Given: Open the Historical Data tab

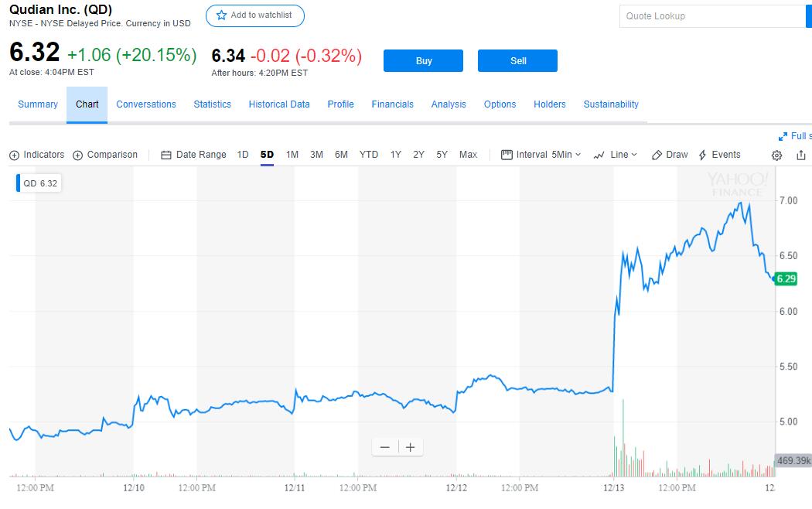Looking at the screenshot, I should tap(279, 104).
